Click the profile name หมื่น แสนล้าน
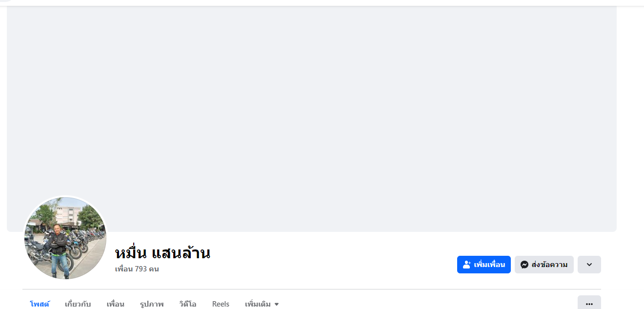The height and width of the screenshot is (309, 644). (162, 253)
